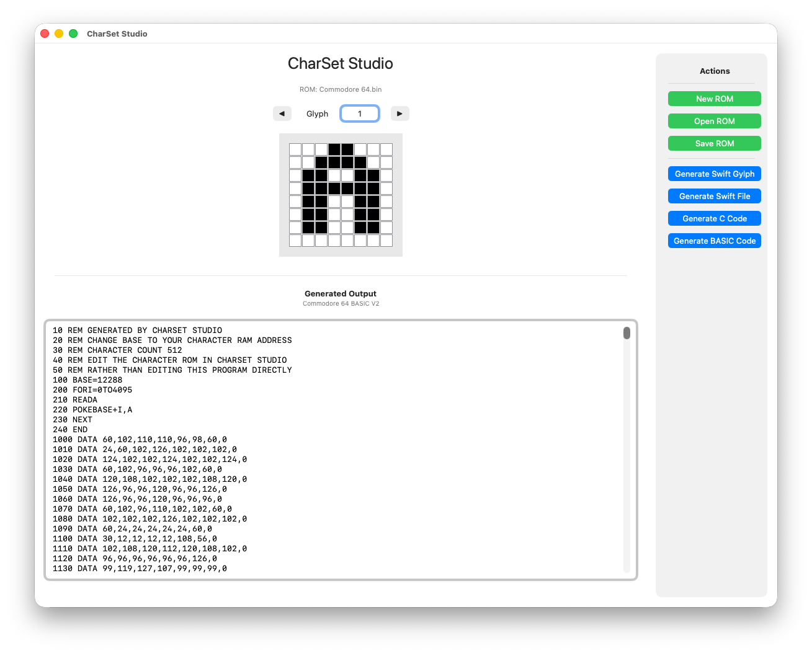The width and height of the screenshot is (812, 653).
Task: Generate the Swift File output
Action: tap(714, 196)
